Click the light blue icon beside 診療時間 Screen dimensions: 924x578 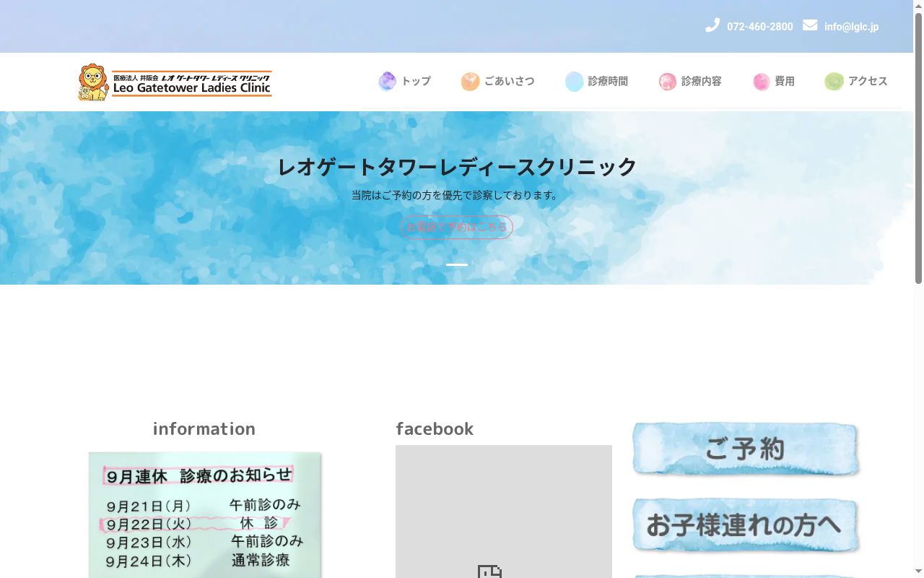click(x=575, y=82)
